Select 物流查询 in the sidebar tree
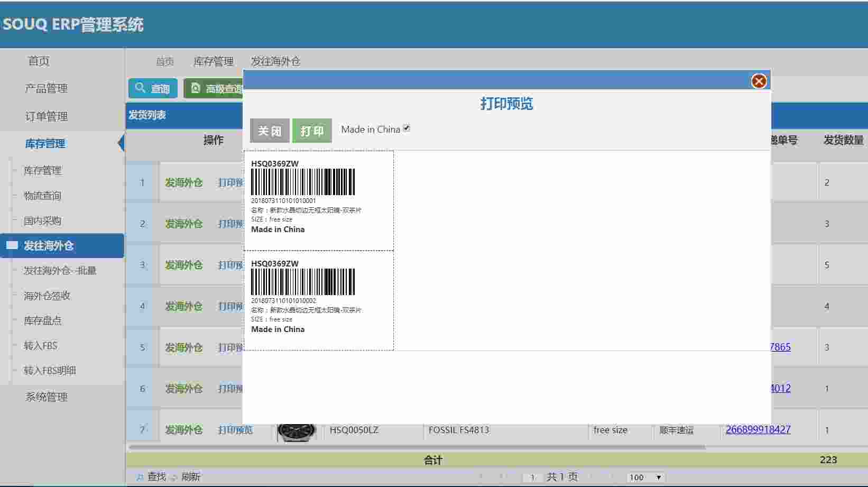The image size is (868, 487). 43,196
